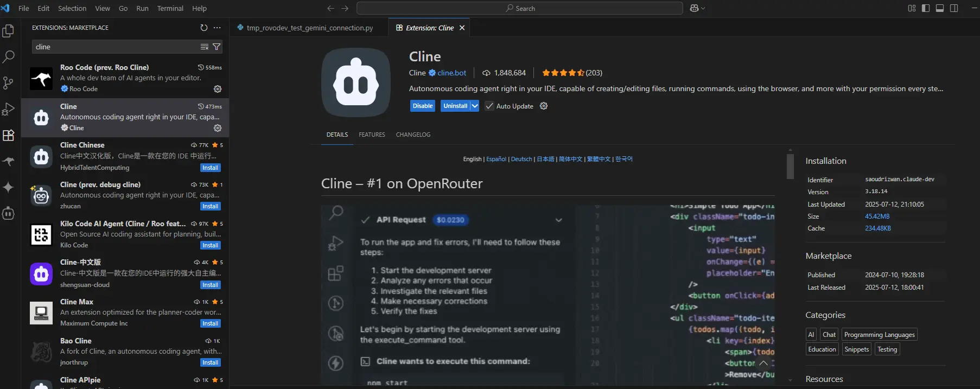Open the Go menu

123,8
